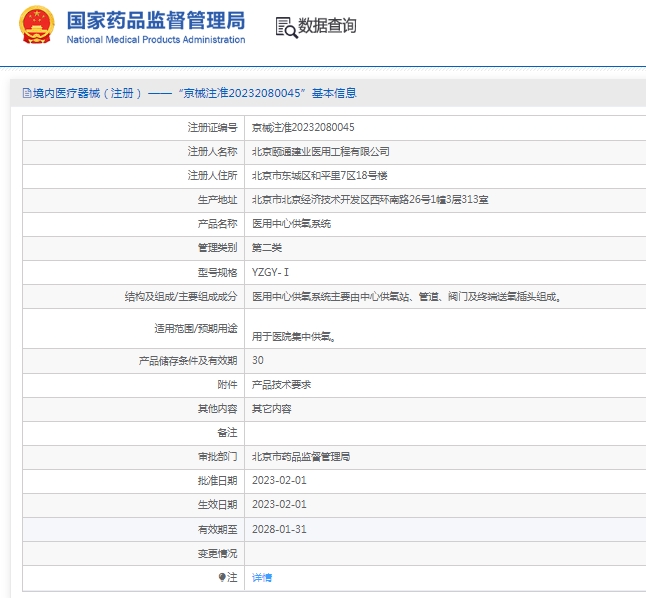Select product name 医用中心供氧系统
Viewport: 646px width, 598px height.
pyautogui.click(x=291, y=224)
